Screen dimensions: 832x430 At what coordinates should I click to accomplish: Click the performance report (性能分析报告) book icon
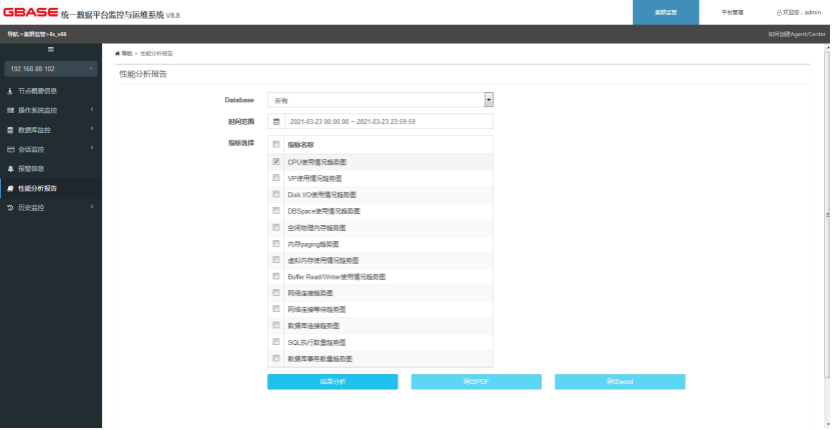point(10,188)
